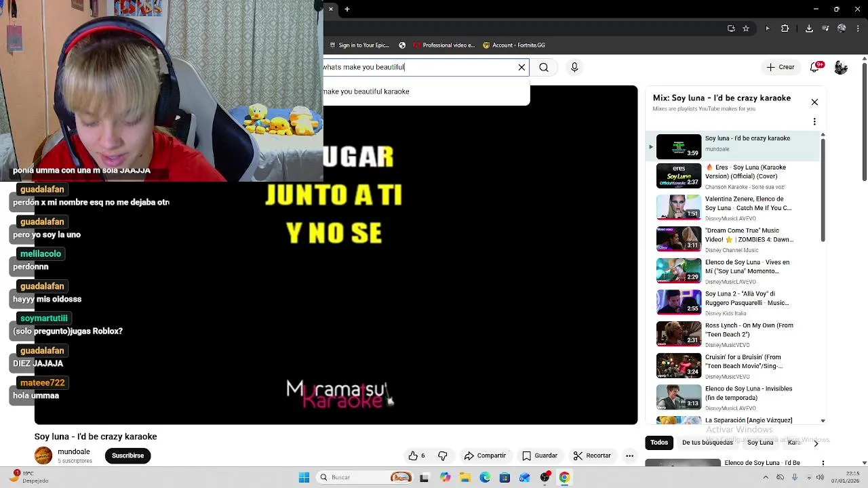Show more filter chips with the arrow

click(816, 443)
